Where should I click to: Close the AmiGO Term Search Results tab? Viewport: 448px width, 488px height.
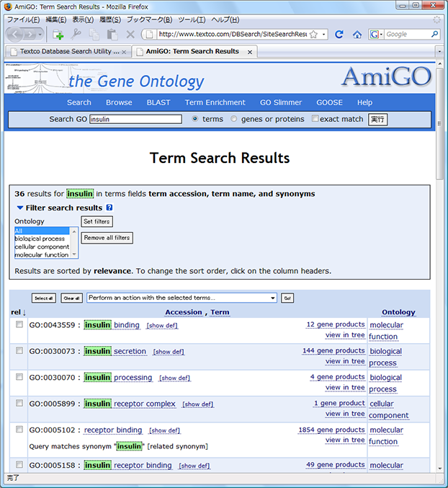[x=250, y=53]
